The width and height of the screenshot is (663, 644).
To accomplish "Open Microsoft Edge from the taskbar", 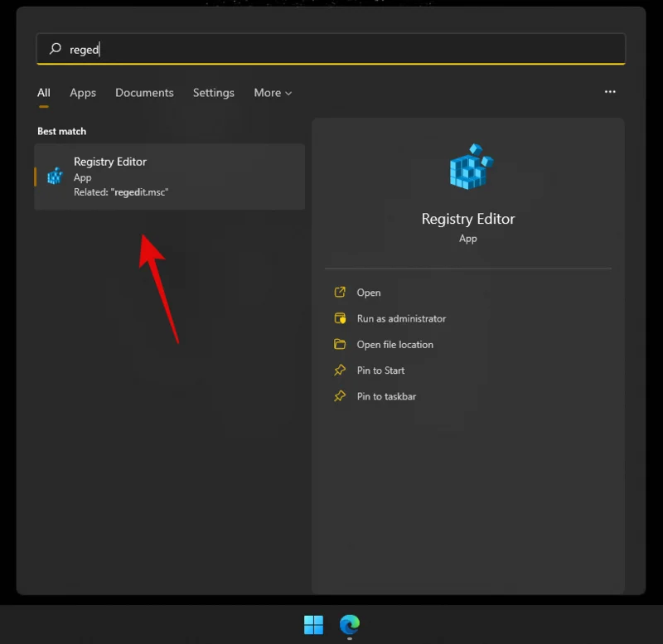I will point(349,623).
